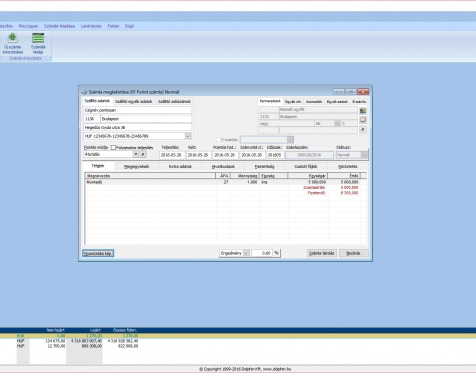This screenshot has height=373, width=476.
Task: Open the Pénzügyek menu
Action: point(28,26)
